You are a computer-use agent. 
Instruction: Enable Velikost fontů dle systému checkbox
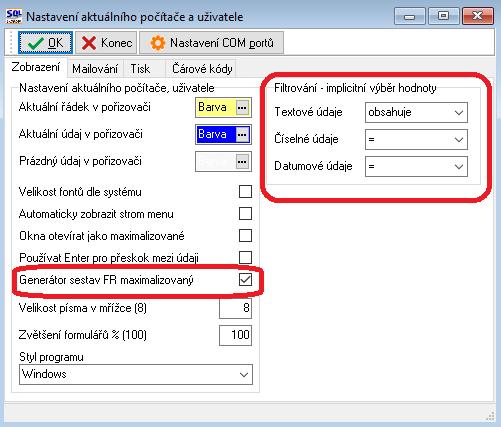click(x=245, y=192)
